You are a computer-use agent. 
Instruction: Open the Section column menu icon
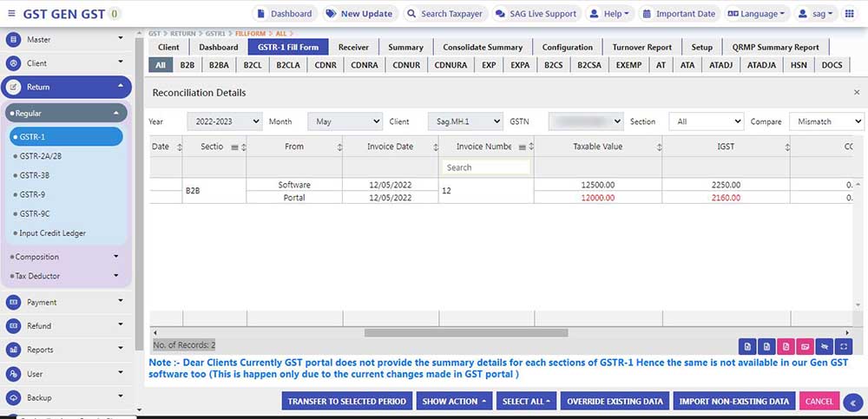[x=234, y=147]
